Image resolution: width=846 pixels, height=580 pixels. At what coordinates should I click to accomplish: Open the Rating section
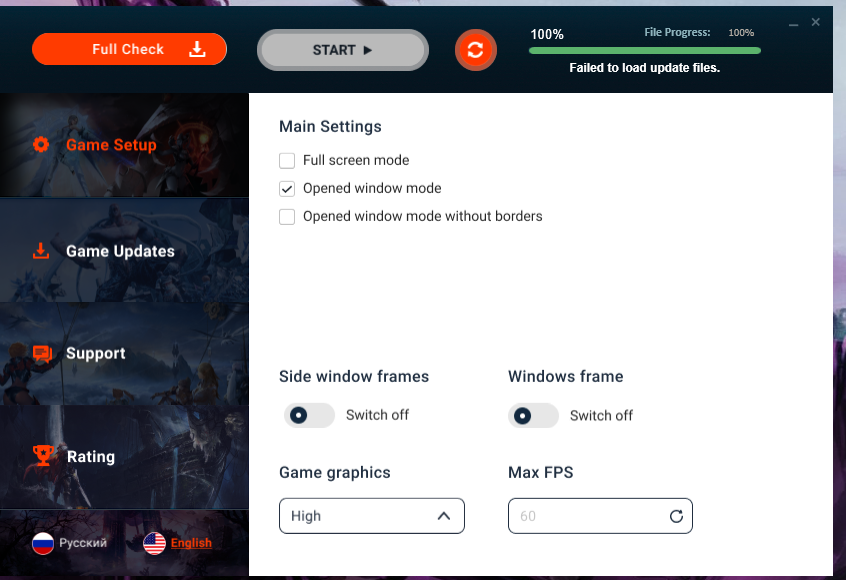124,456
